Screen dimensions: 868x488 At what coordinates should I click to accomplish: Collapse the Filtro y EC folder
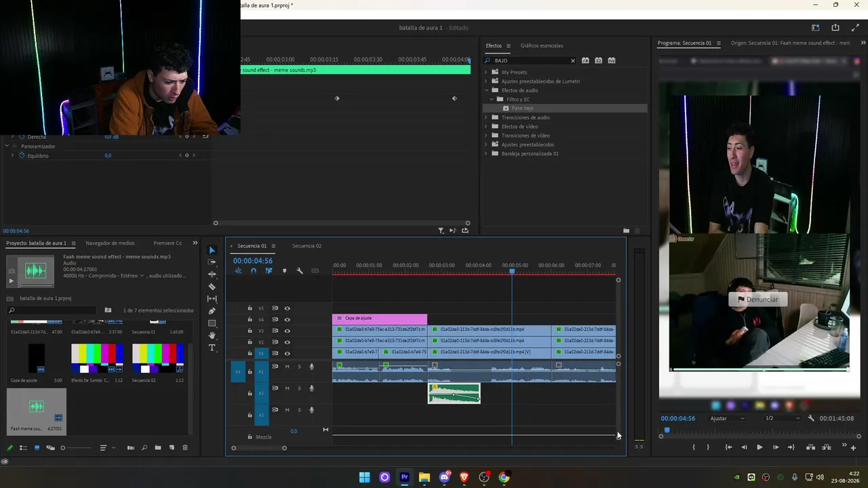pyautogui.click(x=492, y=99)
